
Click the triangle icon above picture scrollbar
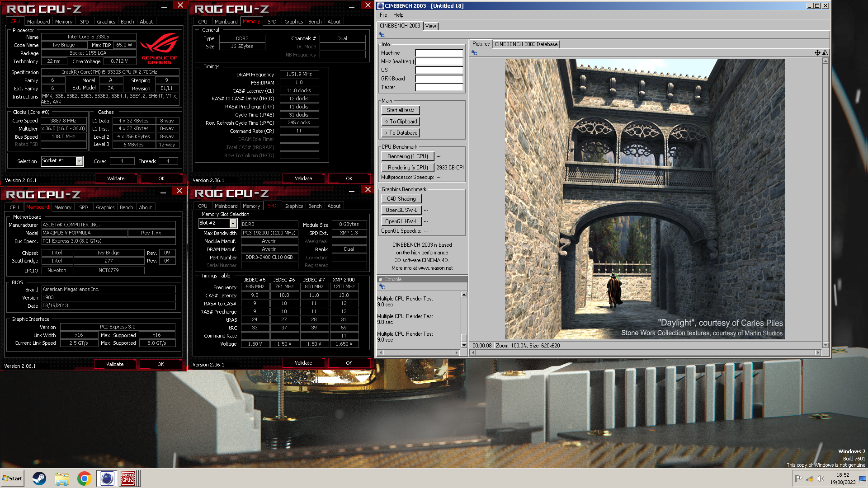825,53
